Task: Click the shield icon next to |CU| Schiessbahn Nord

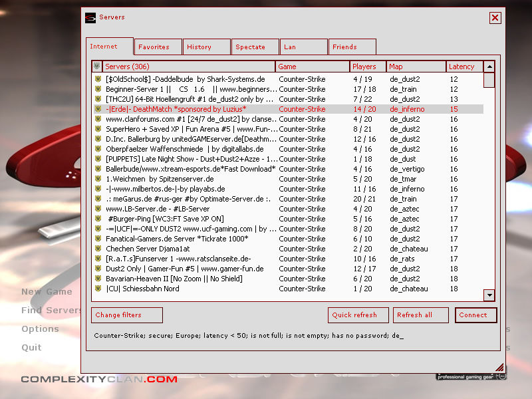Action: tap(97, 289)
